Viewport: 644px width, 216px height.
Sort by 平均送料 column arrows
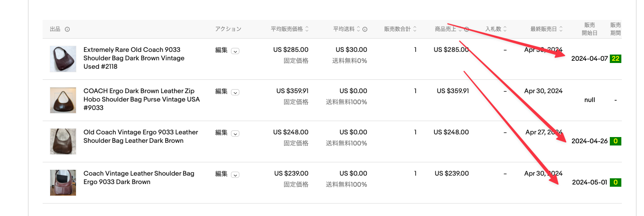tap(358, 29)
